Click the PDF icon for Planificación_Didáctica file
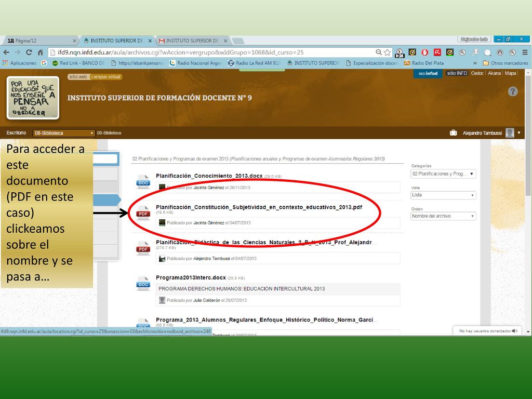Image resolution: width=532 pixels, height=399 pixels. click(143, 248)
